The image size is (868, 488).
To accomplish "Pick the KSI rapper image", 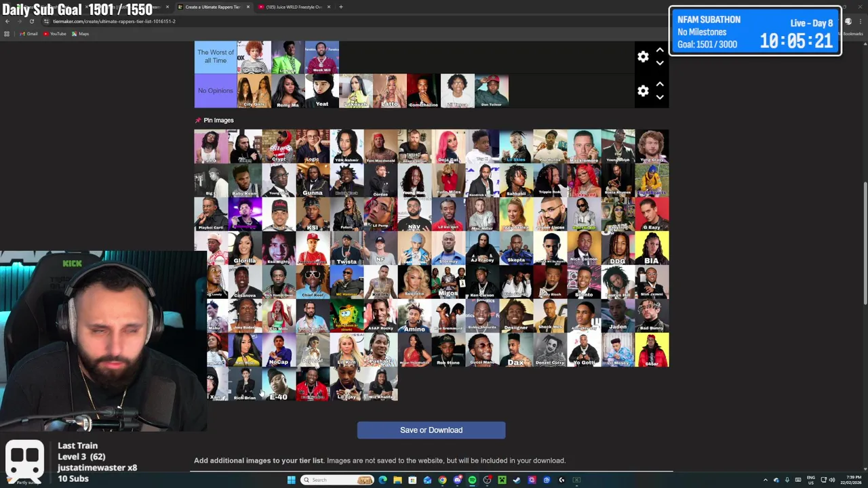I will click(313, 214).
